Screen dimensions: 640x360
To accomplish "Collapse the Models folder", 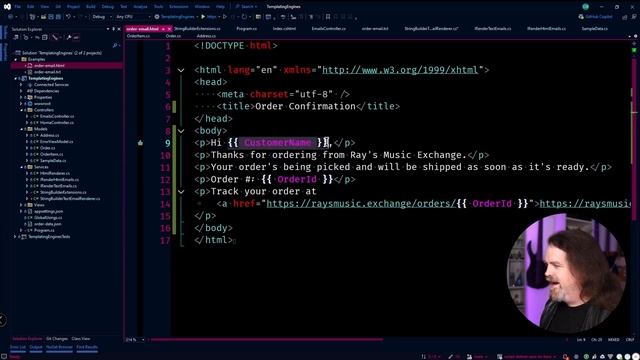I will 21,129.
